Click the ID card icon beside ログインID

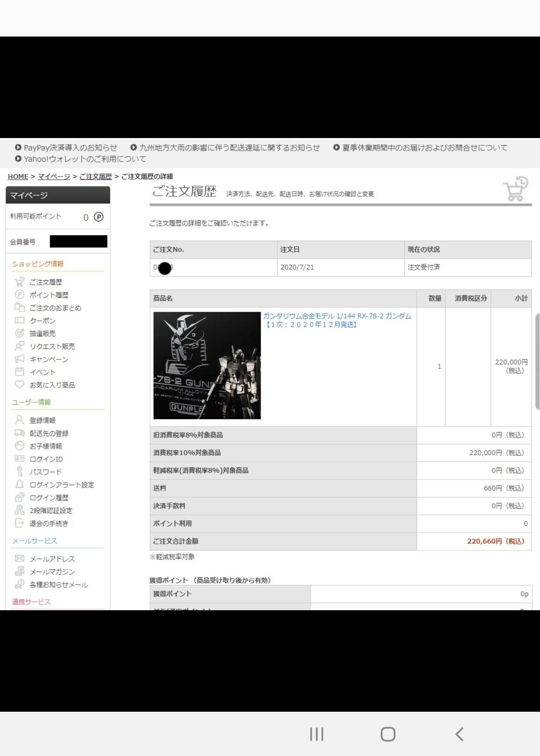[x=20, y=459]
